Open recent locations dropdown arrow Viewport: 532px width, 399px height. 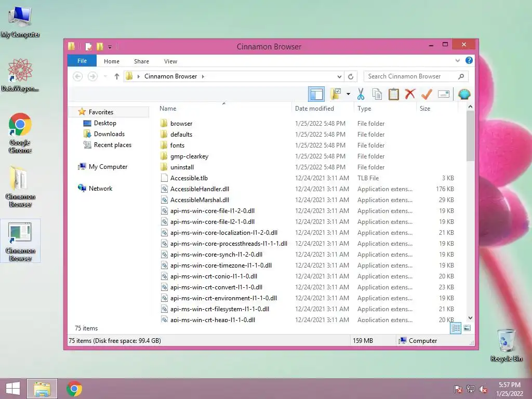(x=105, y=76)
